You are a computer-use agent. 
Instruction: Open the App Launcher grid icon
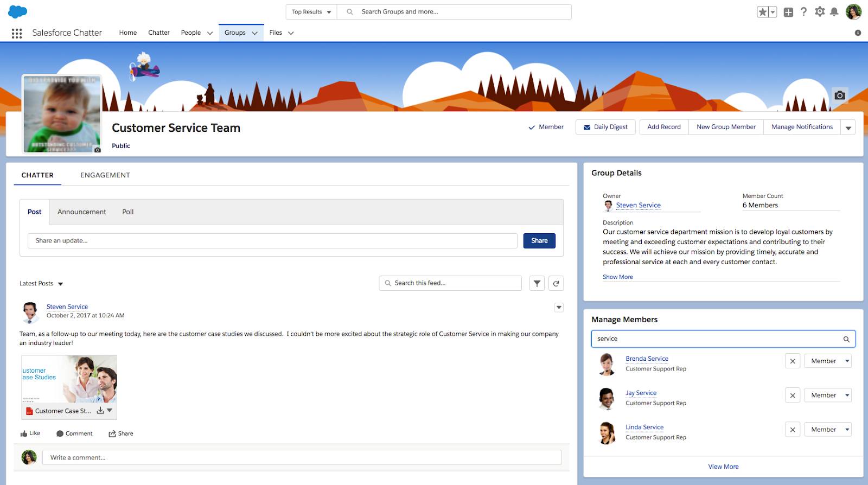[x=17, y=33]
